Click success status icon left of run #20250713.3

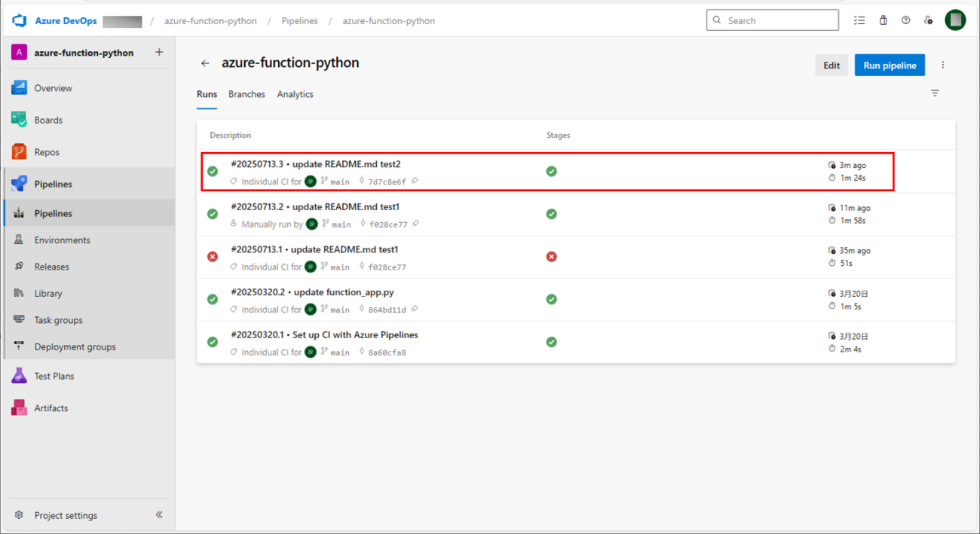[x=213, y=172]
